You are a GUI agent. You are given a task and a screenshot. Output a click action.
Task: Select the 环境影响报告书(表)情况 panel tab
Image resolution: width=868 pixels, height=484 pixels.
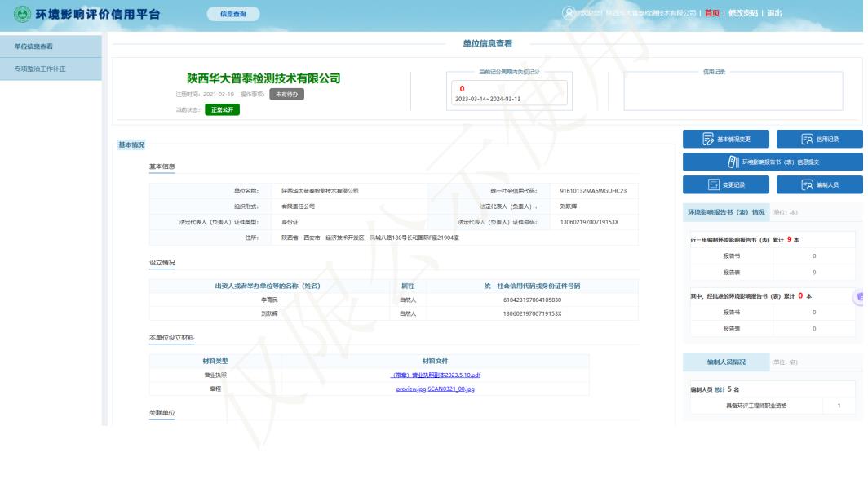pos(726,212)
